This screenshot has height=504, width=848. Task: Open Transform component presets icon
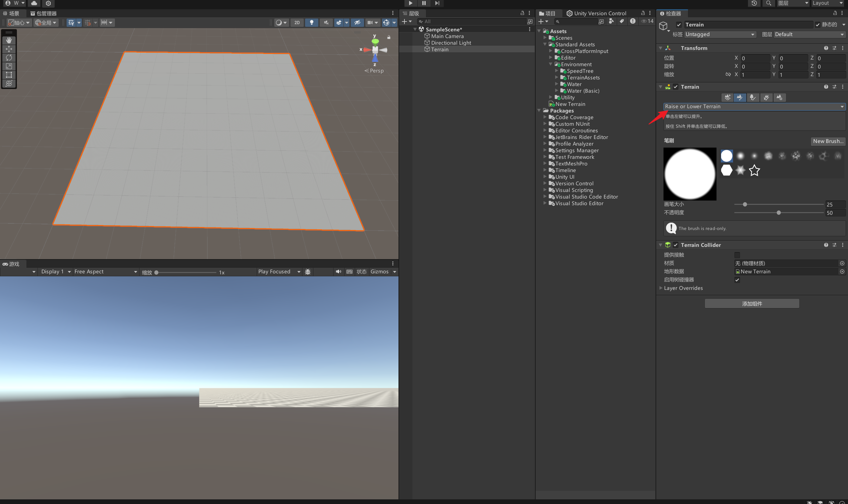point(834,48)
